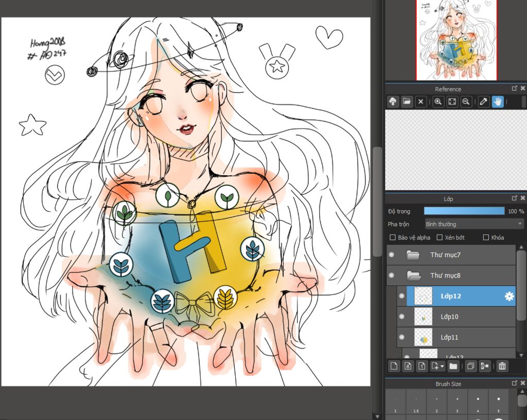The width and height of the screenshot is (527, 420).
Task: Zoom in on the reference image
Action: 437,101
